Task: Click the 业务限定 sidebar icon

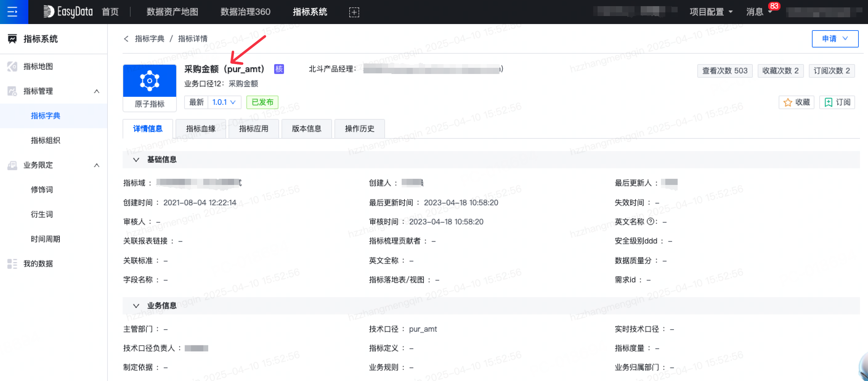Action: click(12, 165)
